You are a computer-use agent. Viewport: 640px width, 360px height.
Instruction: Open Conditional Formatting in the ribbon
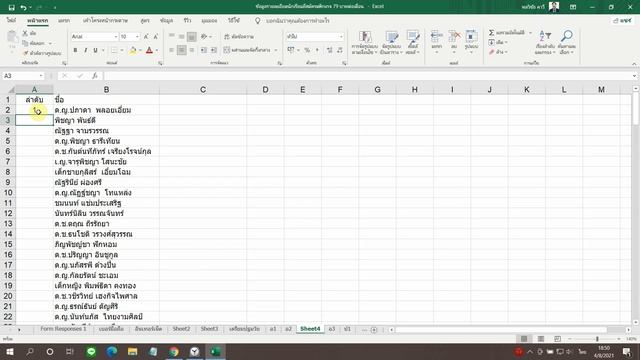click(364, 42)
